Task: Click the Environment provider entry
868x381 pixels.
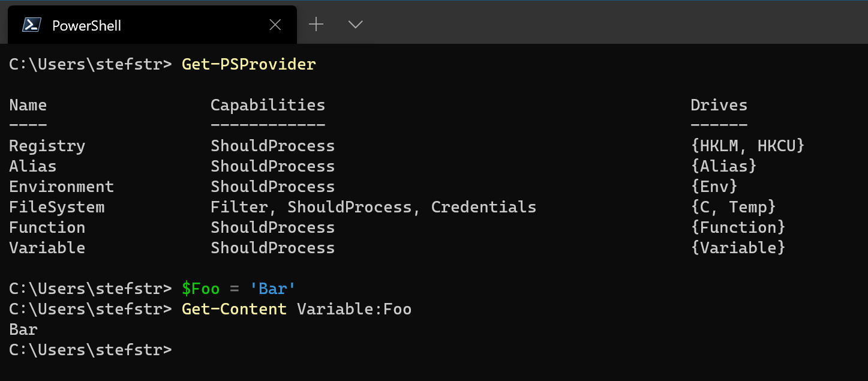Action: pos(61,186)
